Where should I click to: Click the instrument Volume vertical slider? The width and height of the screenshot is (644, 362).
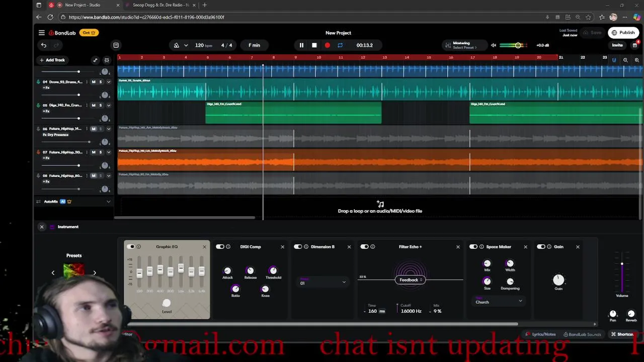[x=622, y=272]
